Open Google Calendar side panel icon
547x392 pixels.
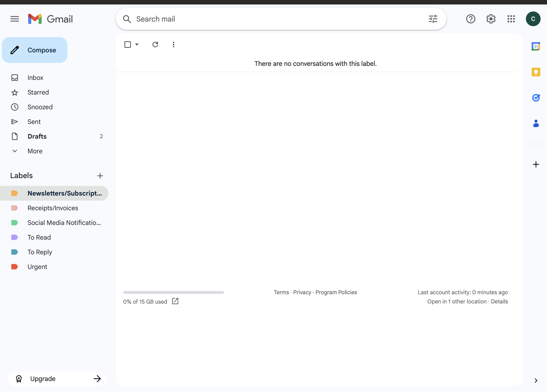click(536, 46)
